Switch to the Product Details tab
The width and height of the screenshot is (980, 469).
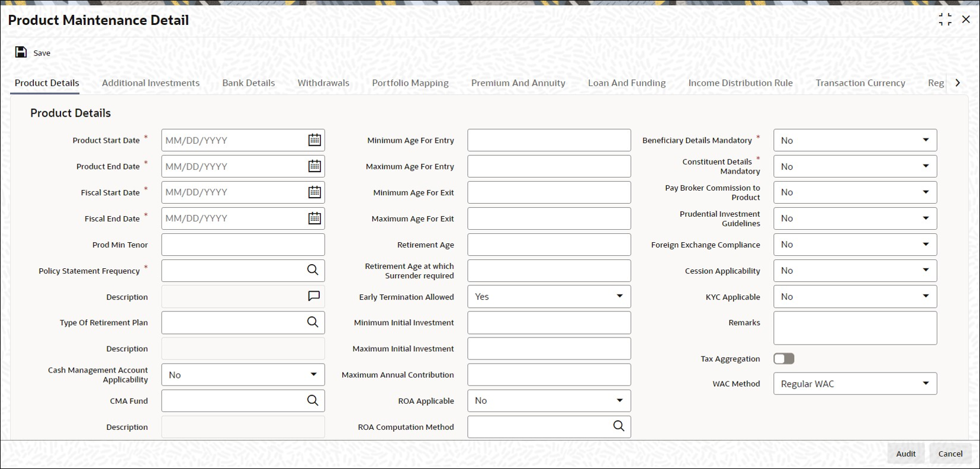pos(47,83)
